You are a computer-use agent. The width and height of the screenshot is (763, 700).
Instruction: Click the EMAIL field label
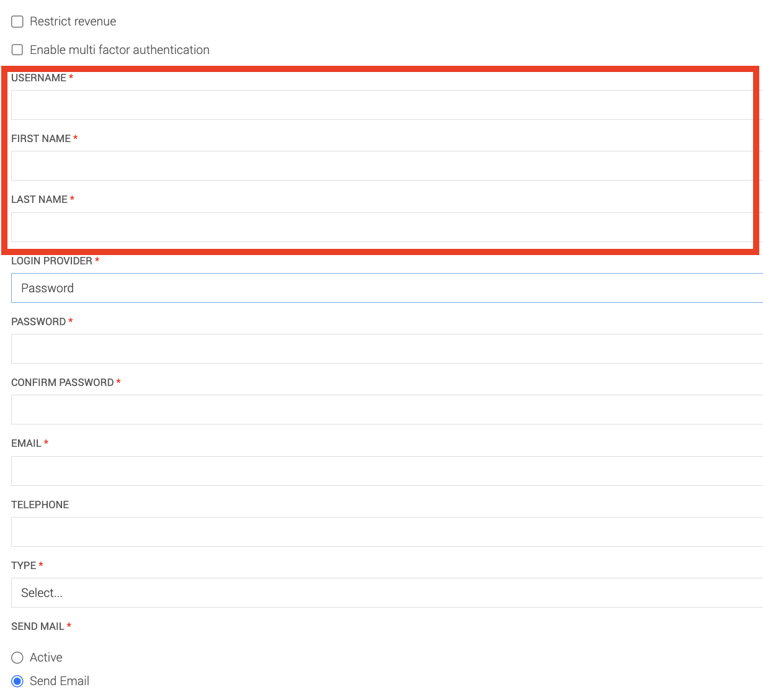click(x=26, y=443)
